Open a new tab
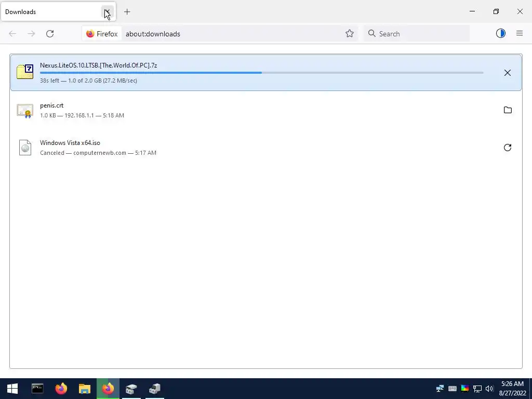Image resolution: width=532 pixels, height=399 pixels. click(x=127, y=12)
